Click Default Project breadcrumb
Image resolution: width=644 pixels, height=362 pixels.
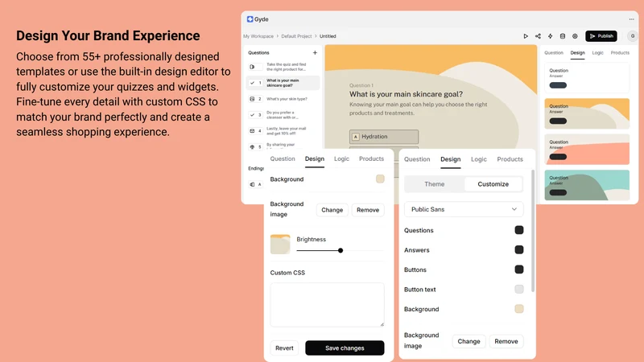point(296,36)
